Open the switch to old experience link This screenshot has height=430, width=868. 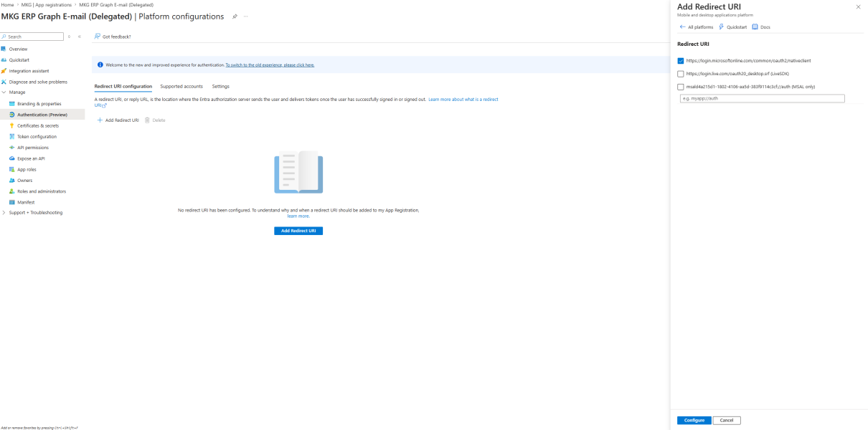[x=270, y=65]
